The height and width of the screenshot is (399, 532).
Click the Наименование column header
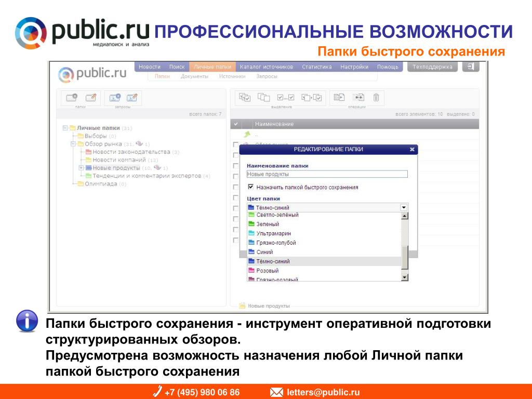point(274,124)
